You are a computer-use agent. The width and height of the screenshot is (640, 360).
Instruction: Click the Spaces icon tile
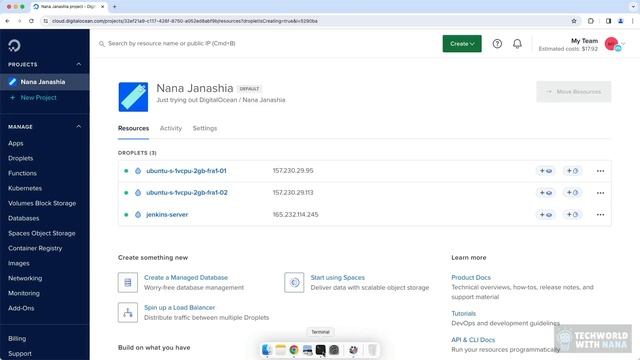(x=294, y=282)
